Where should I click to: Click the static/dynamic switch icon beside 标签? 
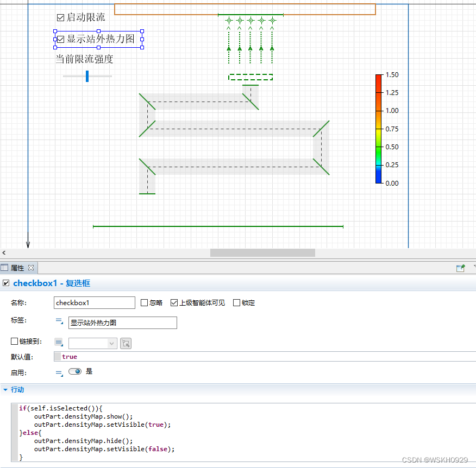coord(60,321)
